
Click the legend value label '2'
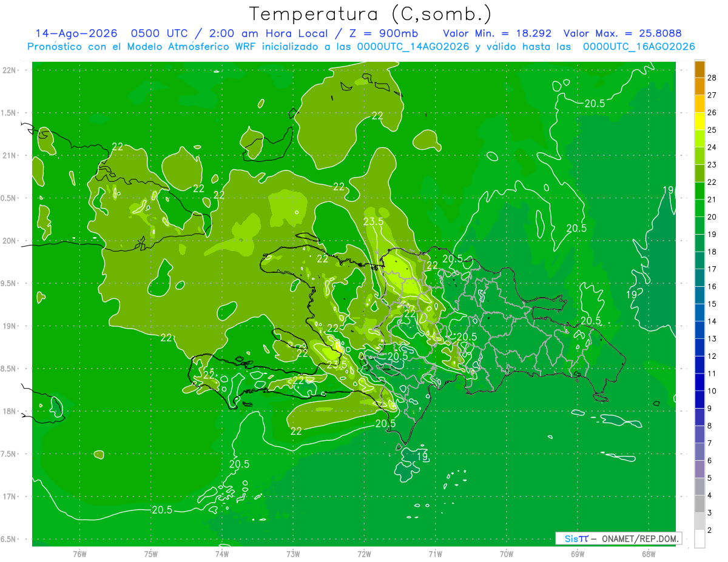[710, 530]
